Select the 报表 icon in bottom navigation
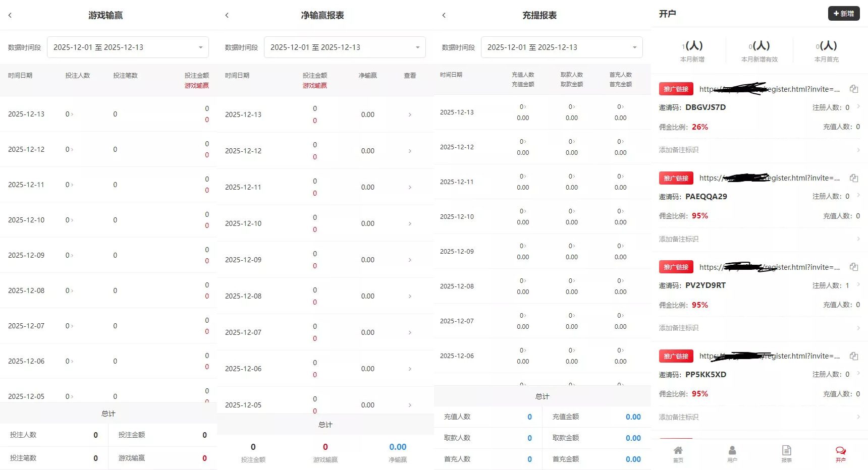 (x=786, y=453)
